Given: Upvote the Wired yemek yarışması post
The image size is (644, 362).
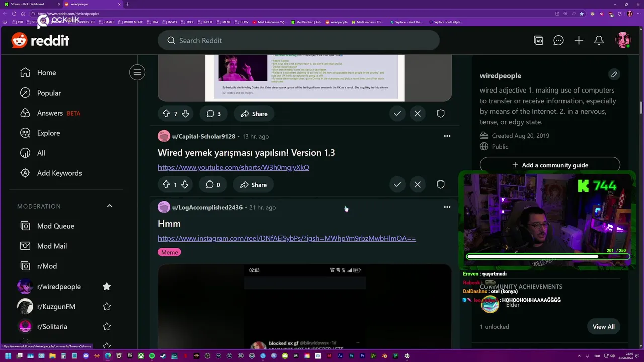Looking at the screenshot, I should (166, 185).
